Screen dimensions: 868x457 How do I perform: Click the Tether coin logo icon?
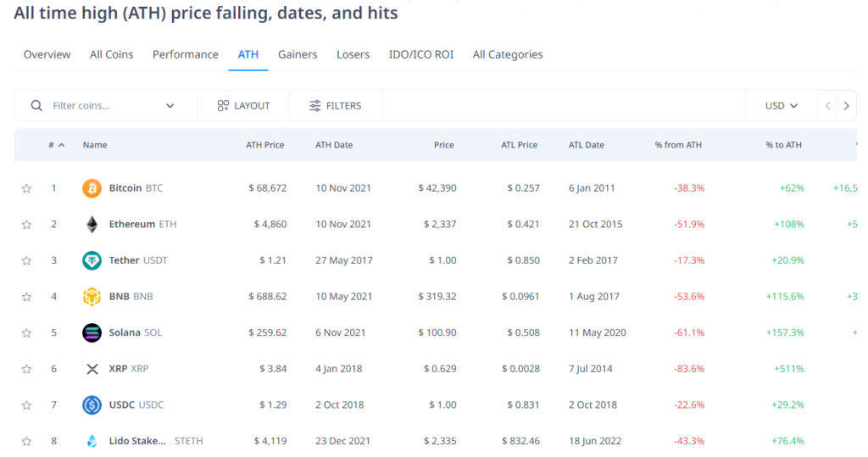92,260
